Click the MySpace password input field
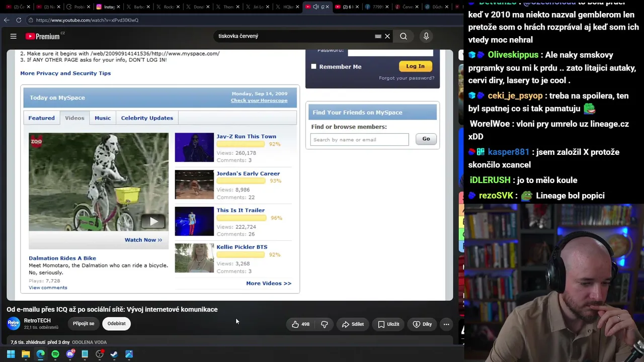The image size is (644, 362). 390,52
